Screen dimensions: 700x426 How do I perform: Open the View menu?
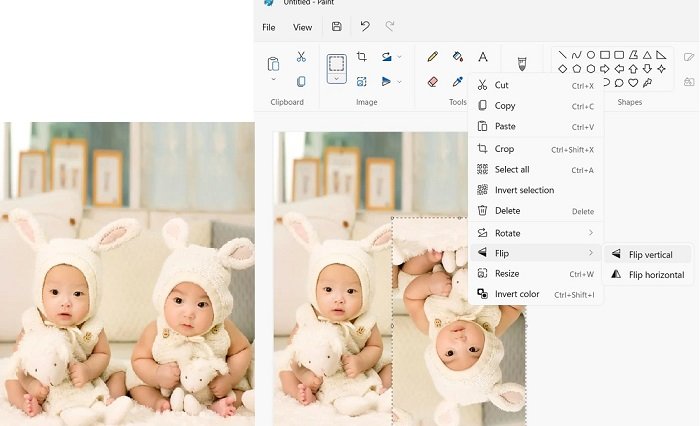(x=302, y=27)
